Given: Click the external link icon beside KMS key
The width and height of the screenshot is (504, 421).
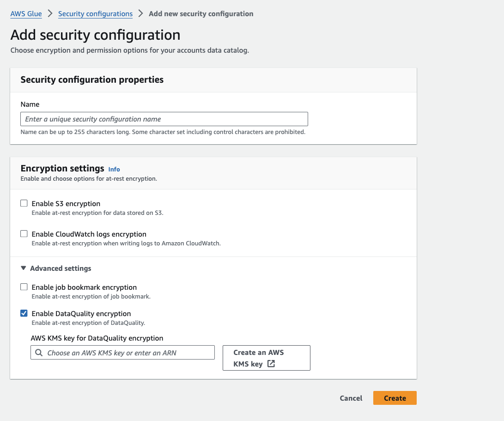Looking at the screenshot, I should 271,364.
